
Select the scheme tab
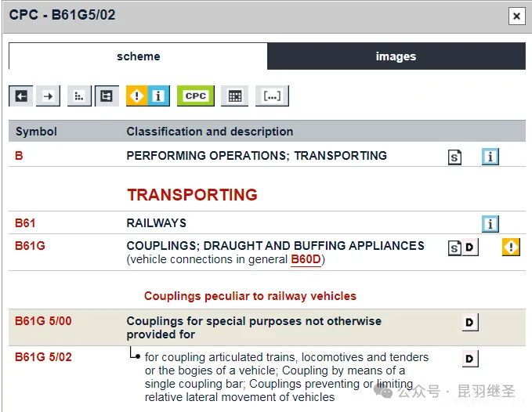(138, 56)
